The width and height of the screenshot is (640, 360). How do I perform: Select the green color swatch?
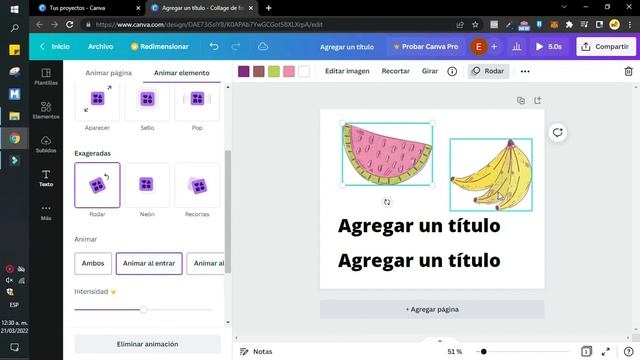[274, 71]
